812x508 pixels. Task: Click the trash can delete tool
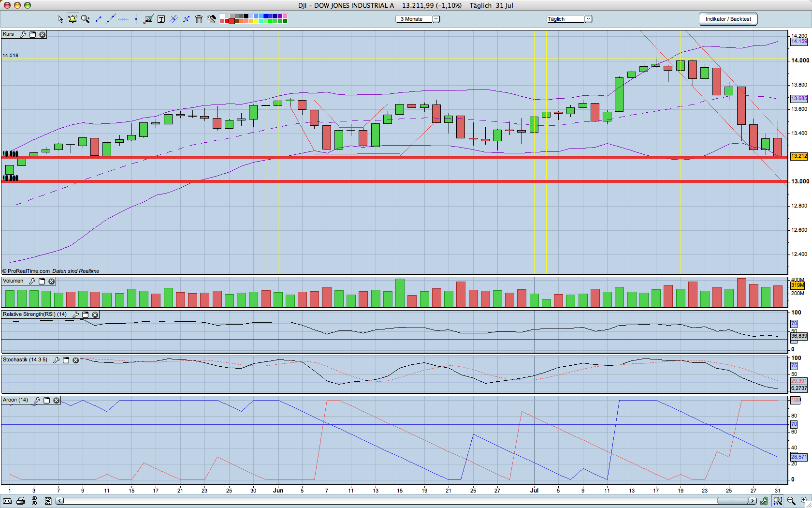(199, 19)
